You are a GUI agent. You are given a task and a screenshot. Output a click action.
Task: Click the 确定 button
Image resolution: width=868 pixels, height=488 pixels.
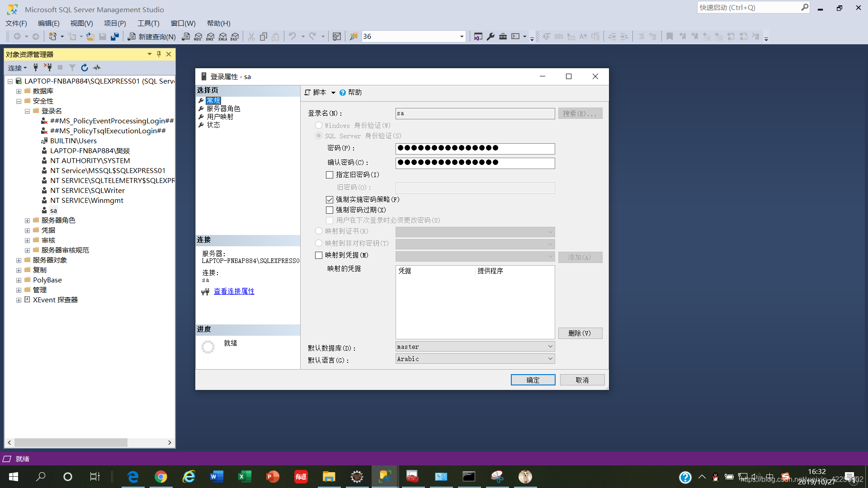click(533, 380)
